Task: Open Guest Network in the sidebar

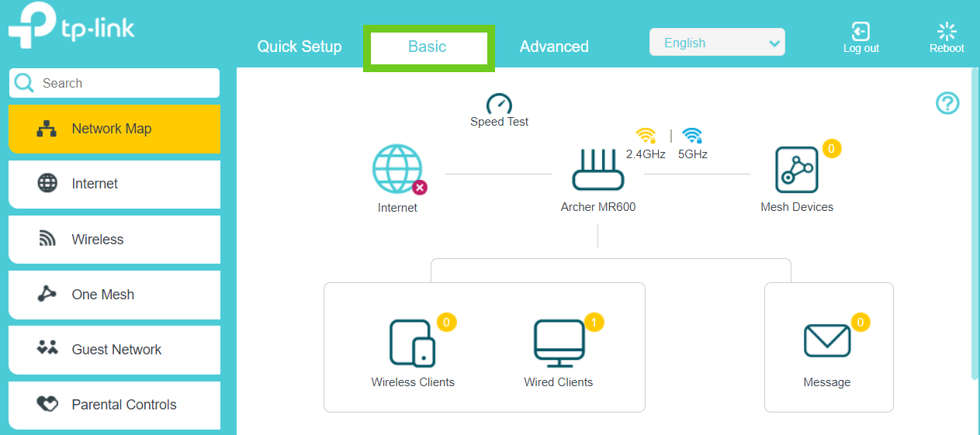Action: coord(115,350)
